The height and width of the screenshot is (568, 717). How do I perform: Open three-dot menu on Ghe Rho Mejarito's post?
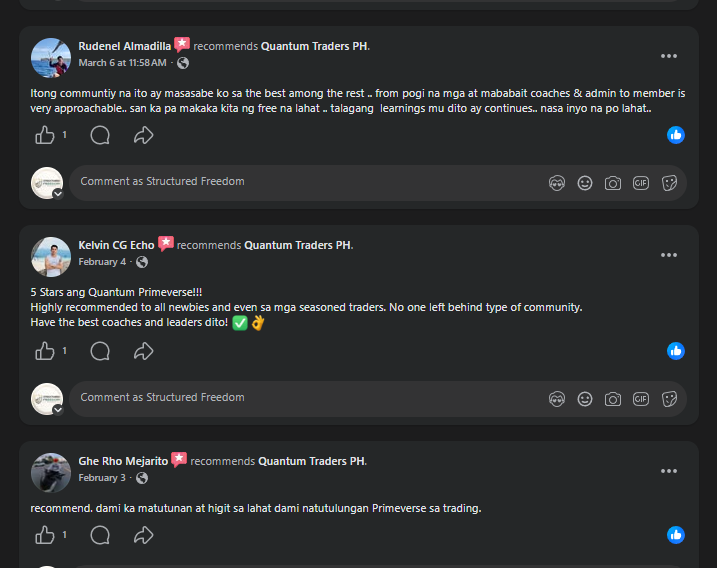669,471
